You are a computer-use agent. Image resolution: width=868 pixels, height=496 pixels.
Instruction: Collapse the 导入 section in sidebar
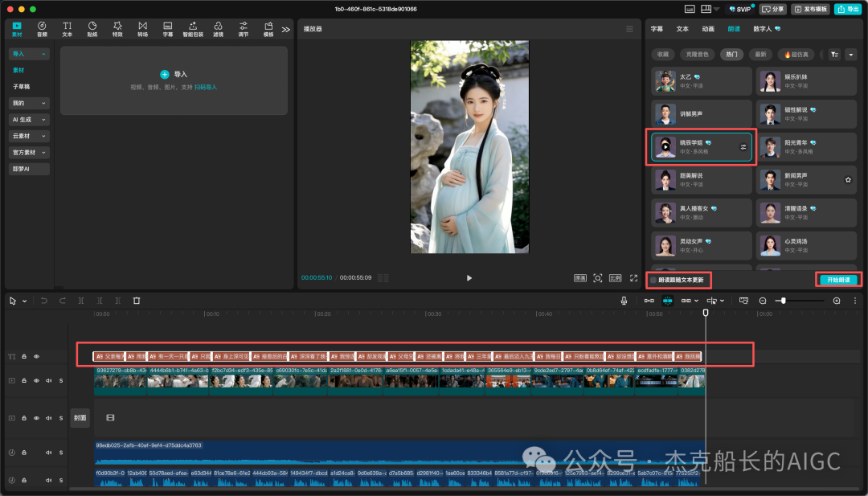pos(43,54)
